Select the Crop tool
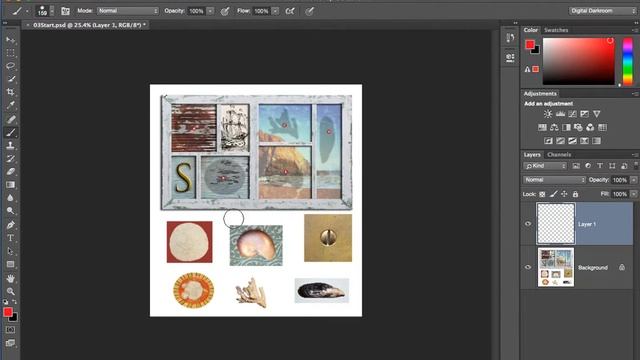This screenshot has height=360, width=640. point(11,92)
